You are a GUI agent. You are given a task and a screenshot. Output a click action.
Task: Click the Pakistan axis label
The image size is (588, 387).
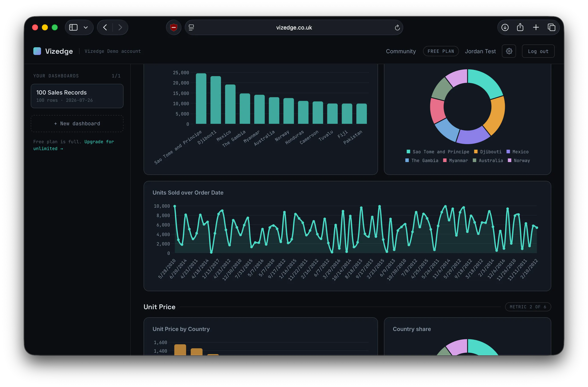353,137
